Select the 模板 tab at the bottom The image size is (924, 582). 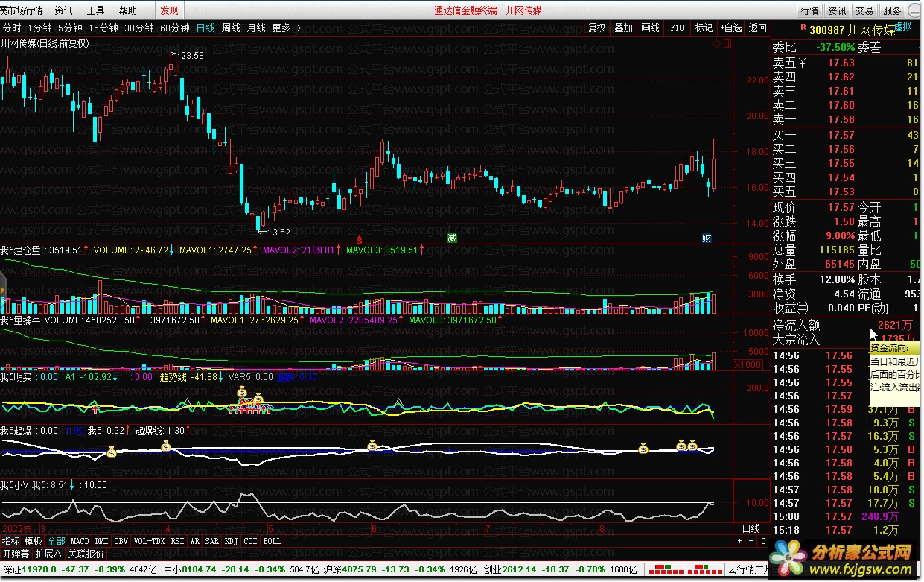pos(34,541)
